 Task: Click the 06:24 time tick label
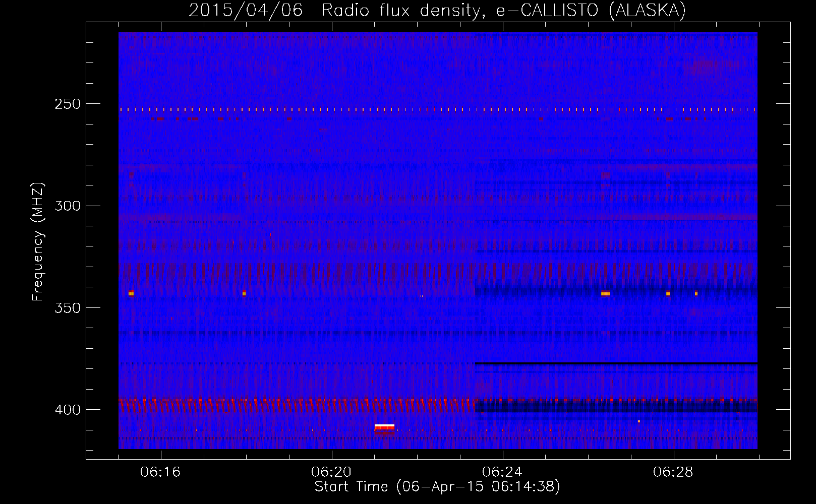[502, 472]
